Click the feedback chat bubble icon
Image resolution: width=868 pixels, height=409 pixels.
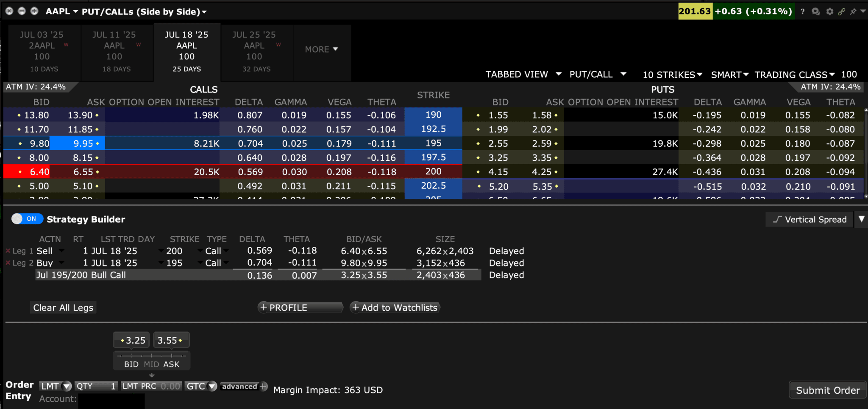[816, 11]
